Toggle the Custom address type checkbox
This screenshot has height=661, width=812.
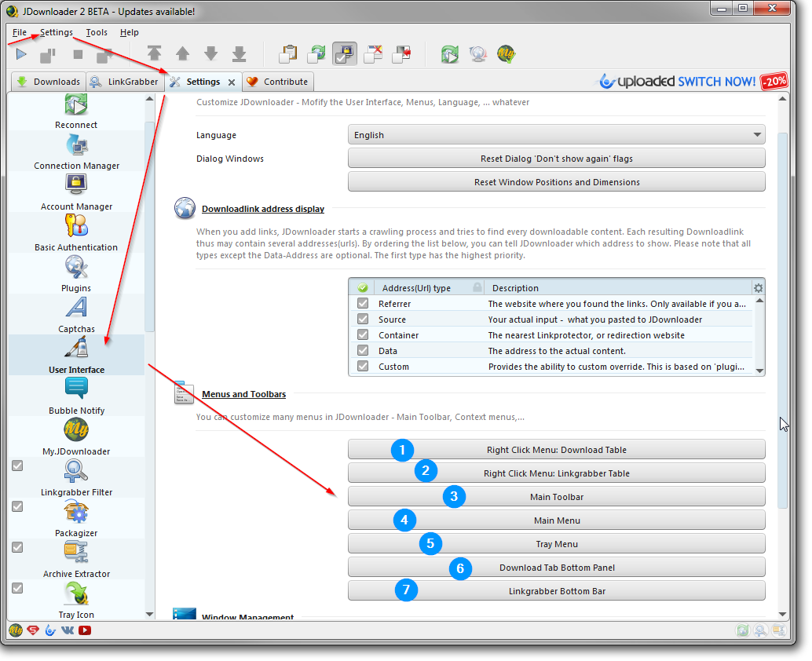[363, 366]
